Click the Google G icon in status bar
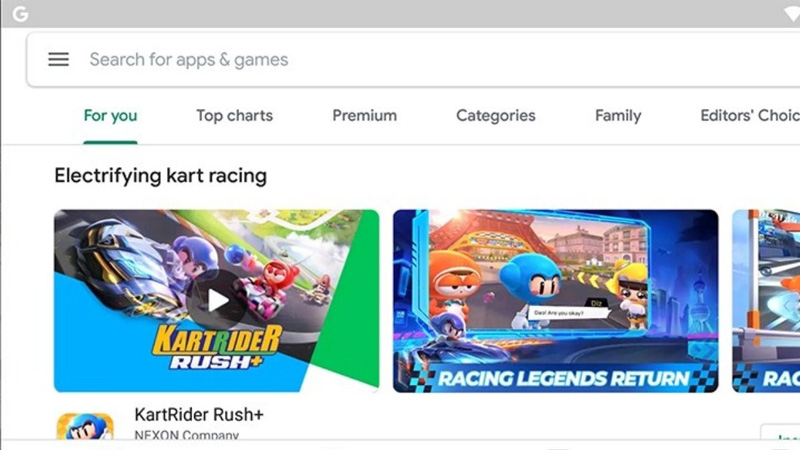Viewport: 800px width, 450px height. pyautogui.click(x=20, y=14)
